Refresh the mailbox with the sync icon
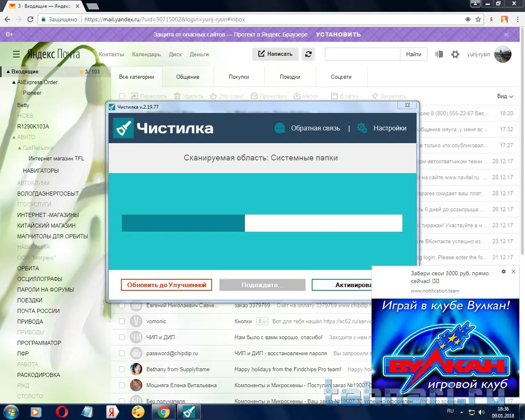525x420 pixels. pos(308,54)
